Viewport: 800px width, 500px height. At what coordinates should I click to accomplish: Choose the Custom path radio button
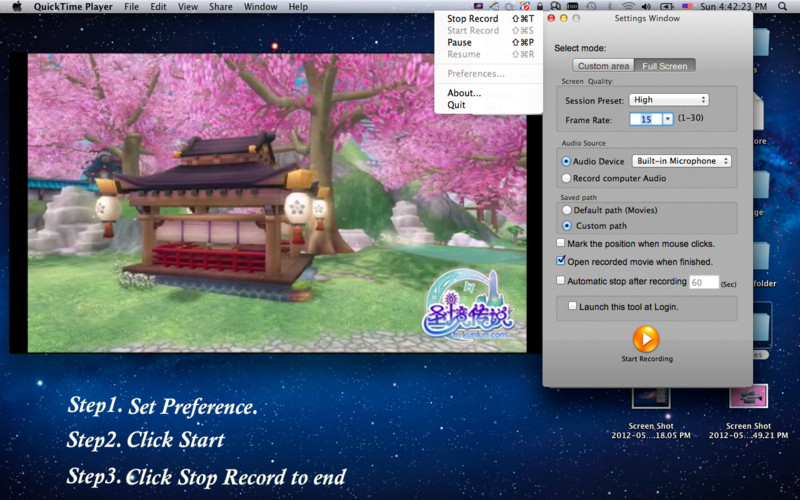[x=566, y=226]
